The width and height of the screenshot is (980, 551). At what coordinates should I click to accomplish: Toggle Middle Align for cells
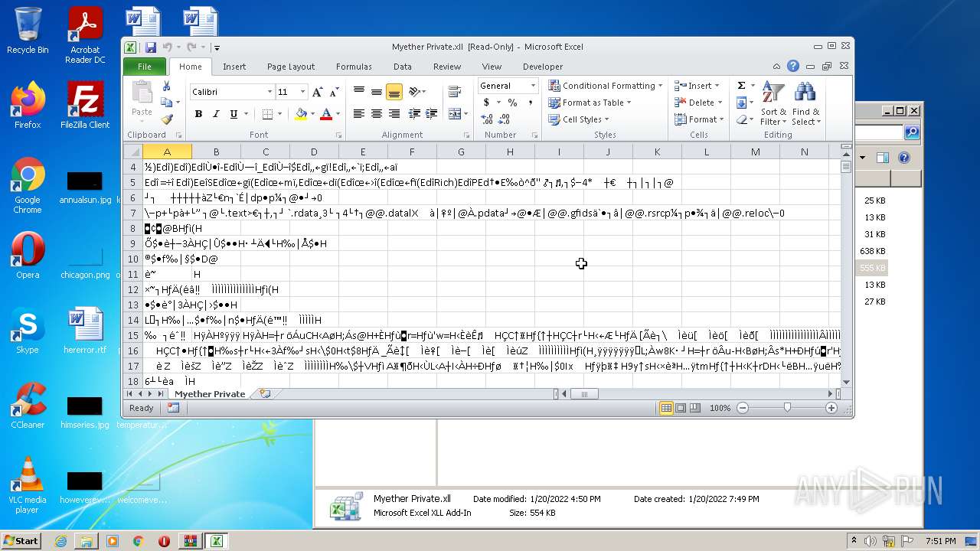(376, 92)
